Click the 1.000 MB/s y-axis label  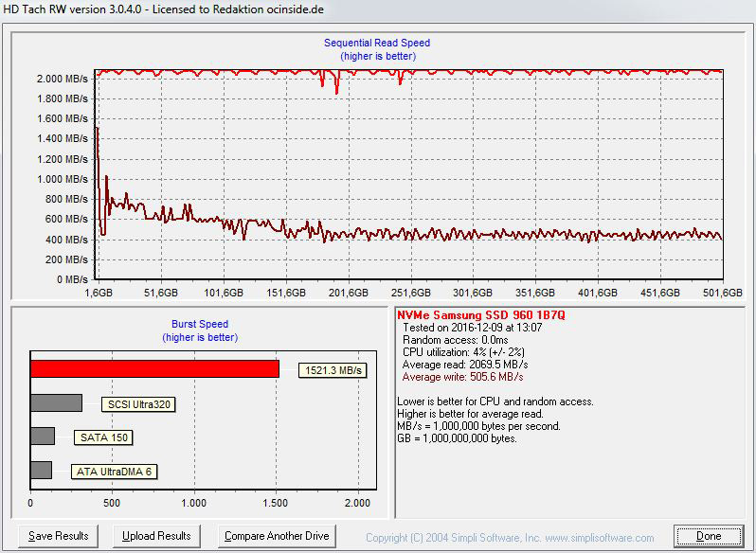pos(63,179)
